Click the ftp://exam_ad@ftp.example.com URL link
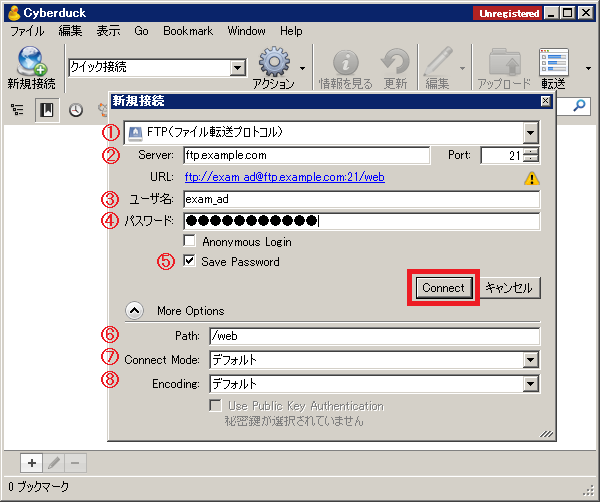This screenshot has width=600, height=502. tap(285, 177)
